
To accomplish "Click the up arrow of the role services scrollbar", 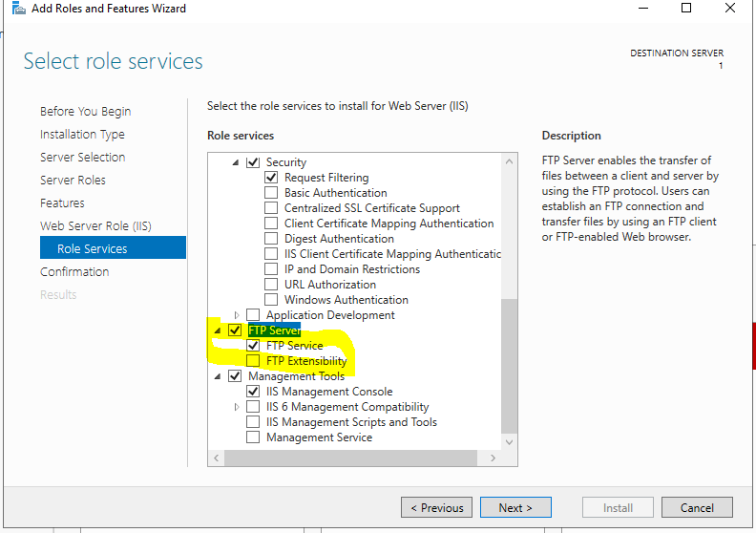I will point(509,161).
